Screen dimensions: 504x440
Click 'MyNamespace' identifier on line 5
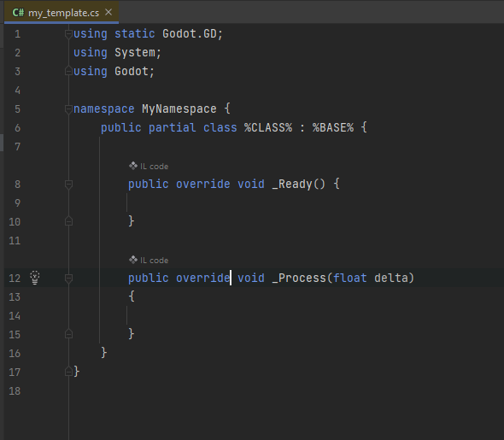179,109
